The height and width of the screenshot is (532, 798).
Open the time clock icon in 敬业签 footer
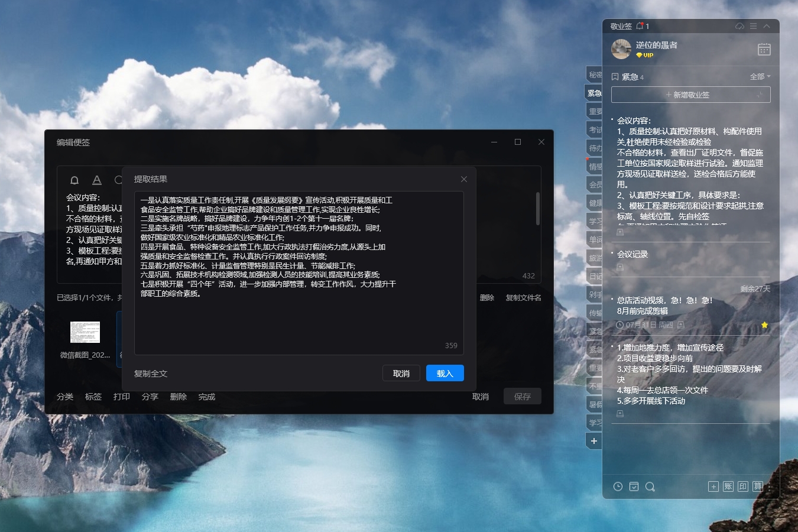(618, 486)
